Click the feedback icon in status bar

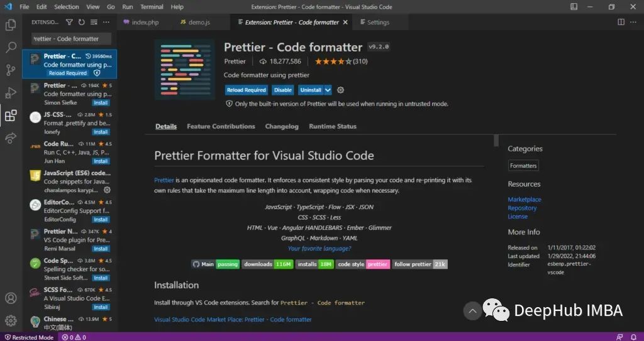coord(619,337)
